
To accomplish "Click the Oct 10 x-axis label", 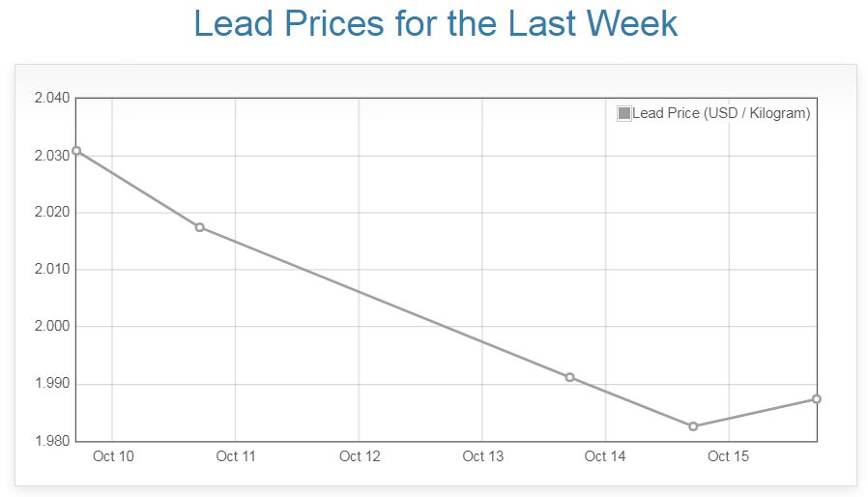I will tap(113, 456).
